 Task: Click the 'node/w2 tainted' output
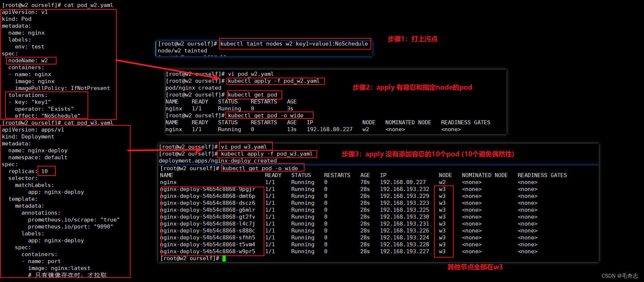click(182, 51)
